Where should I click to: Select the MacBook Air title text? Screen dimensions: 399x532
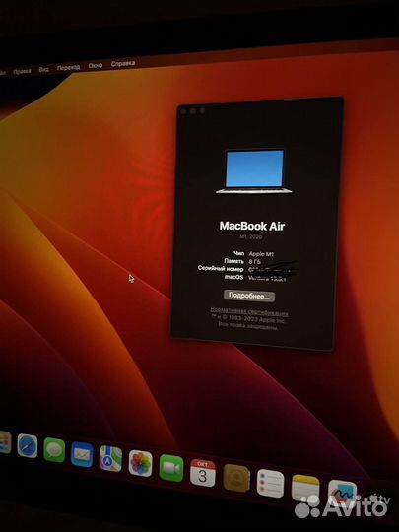[x=252, y=226]
